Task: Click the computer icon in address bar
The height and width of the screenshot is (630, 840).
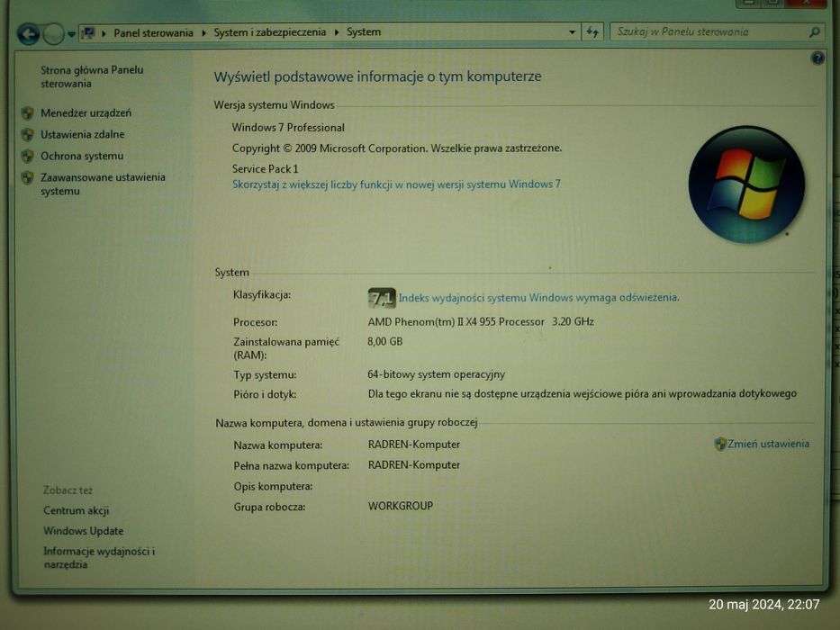Action: [x=89, y=33]
